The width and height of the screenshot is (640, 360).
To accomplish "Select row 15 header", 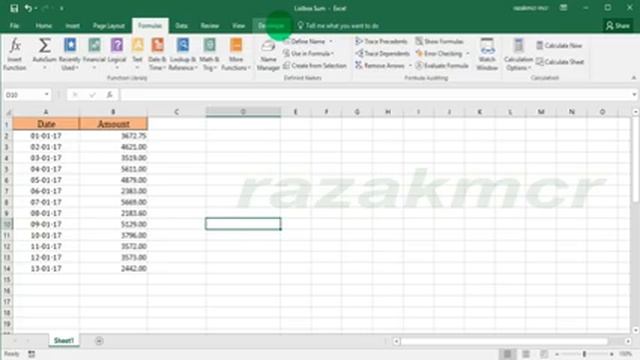I will [7, 280].
